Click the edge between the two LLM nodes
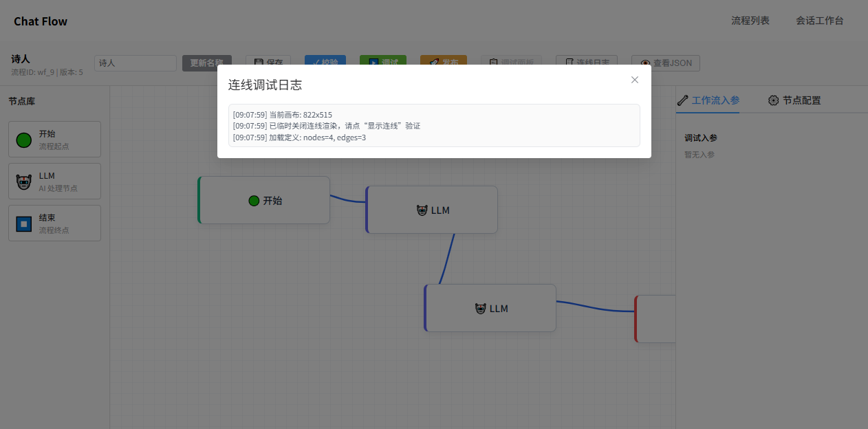 coord(448,258)
